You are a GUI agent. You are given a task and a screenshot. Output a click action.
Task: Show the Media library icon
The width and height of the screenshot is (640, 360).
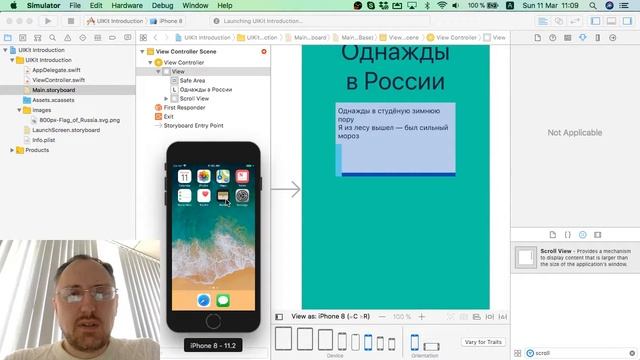tap(598, 235)
